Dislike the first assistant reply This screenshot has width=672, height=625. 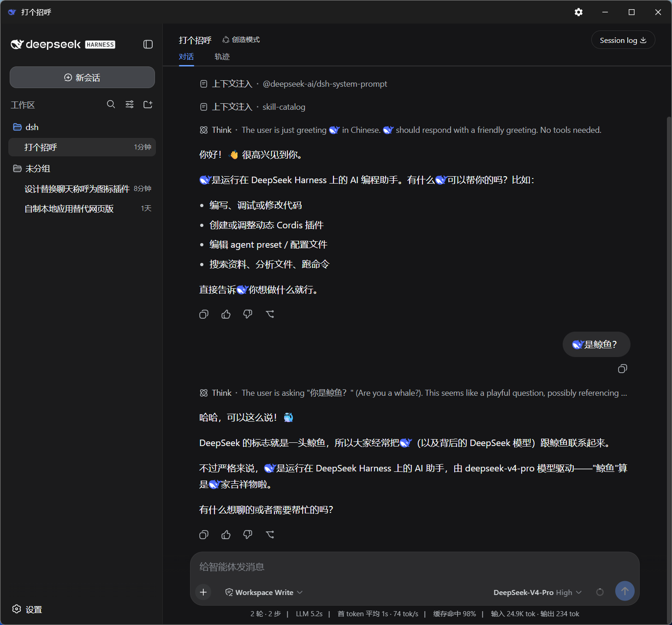[x=248, y=314]
